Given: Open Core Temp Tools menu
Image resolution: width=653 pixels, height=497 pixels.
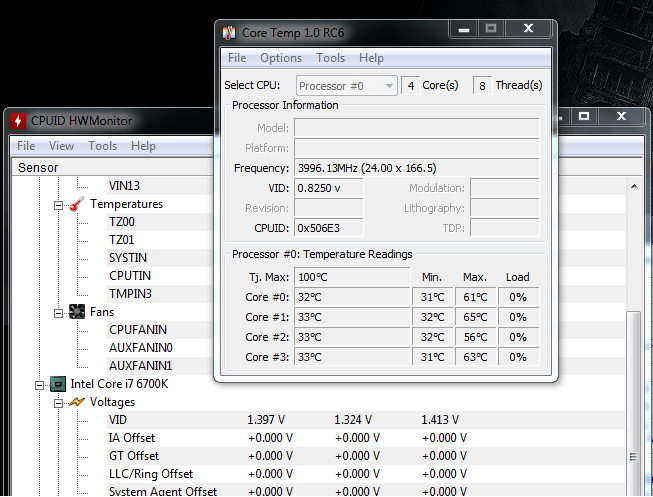Looking at the screenshot, I should [x=331, y=58].
